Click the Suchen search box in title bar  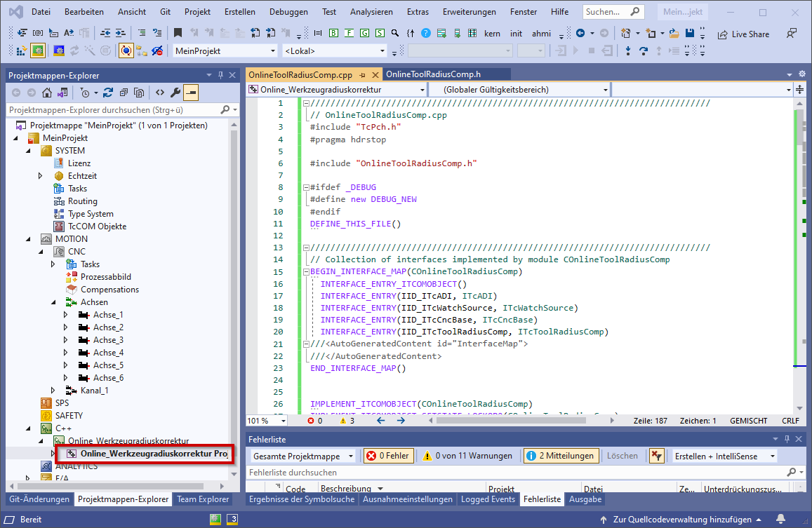(613, 11)
